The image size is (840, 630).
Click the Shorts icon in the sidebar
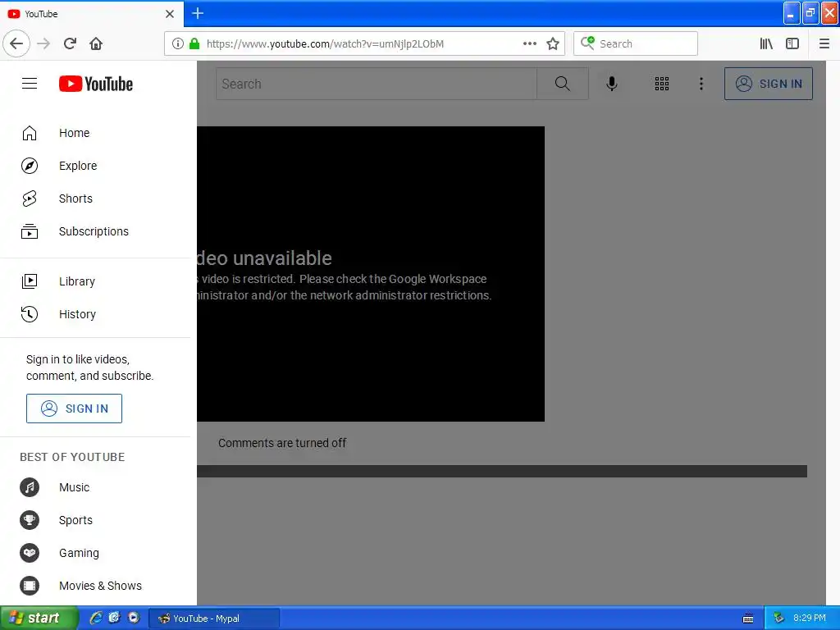click(x=30, y=199)
